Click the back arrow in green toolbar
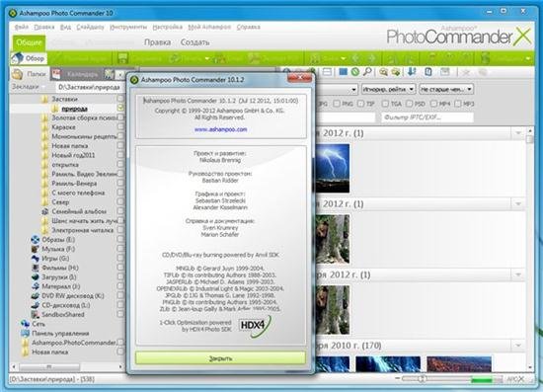The width and height of the screenshot is (543, 392). [355, 58]
